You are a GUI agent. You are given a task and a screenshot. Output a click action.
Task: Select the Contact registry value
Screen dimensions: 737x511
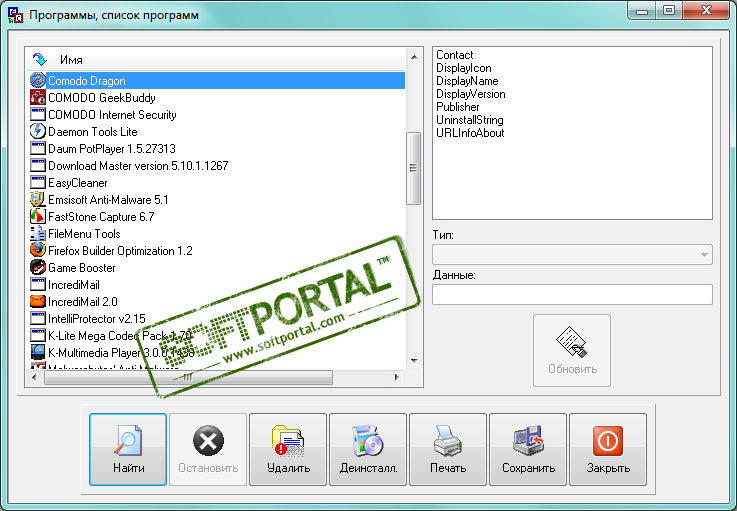pos(454,55)
